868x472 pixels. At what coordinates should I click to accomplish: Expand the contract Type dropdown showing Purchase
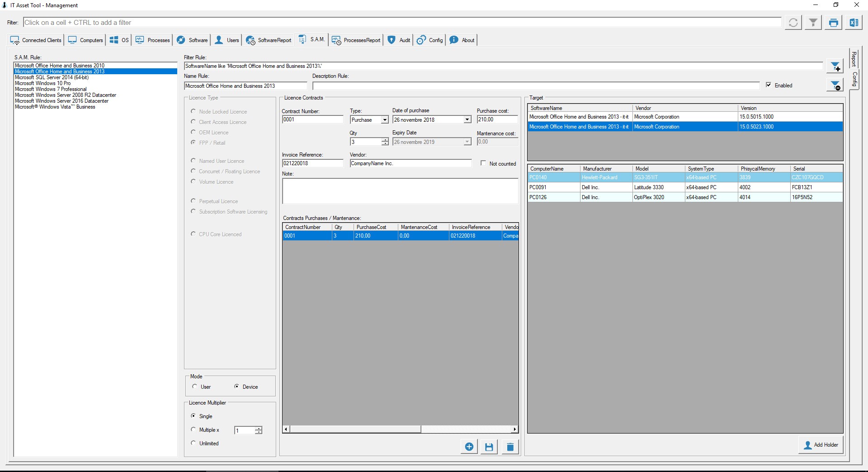point(385,120)
